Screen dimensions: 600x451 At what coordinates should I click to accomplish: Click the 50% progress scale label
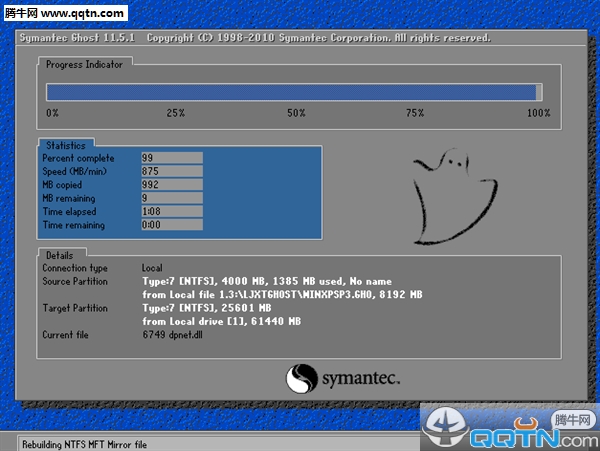(x=296, y=113)
